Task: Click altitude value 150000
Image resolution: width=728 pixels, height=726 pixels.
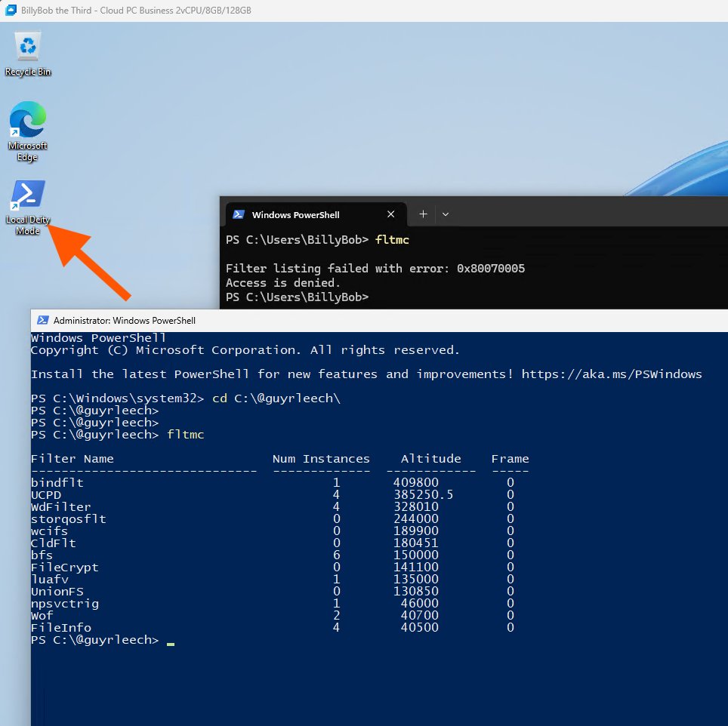Action: (416, 555)
